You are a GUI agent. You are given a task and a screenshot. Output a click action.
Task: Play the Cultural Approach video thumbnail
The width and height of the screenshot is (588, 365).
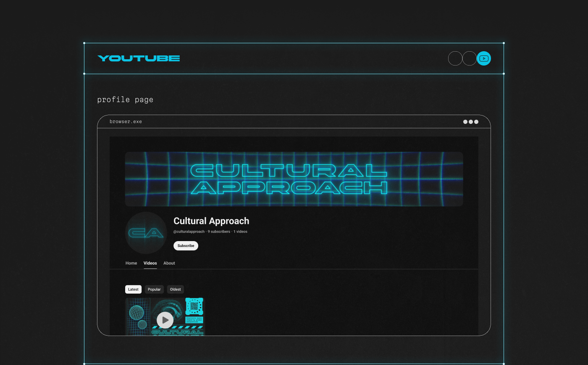[x=165, y=320]
